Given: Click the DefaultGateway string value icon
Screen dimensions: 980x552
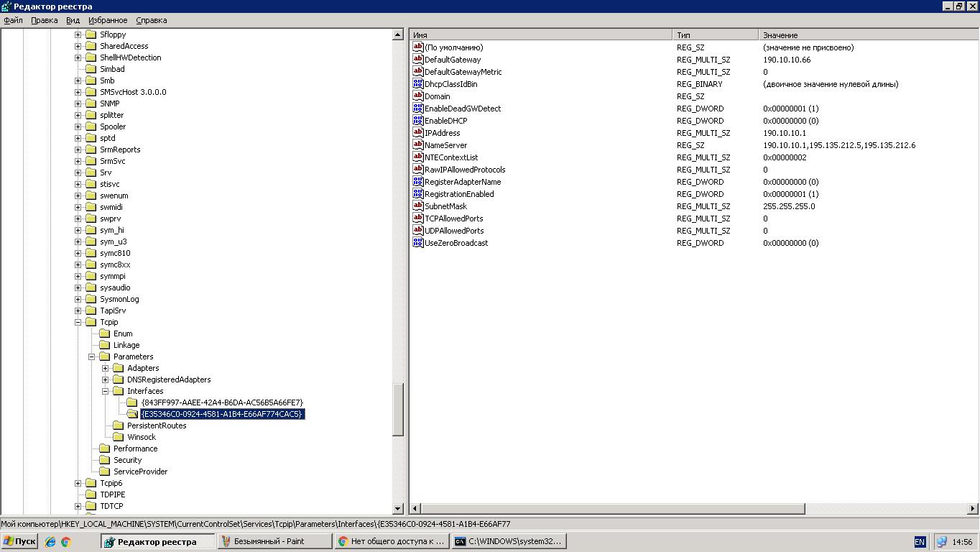Looking at the screenshot, I should click(418, 60).
